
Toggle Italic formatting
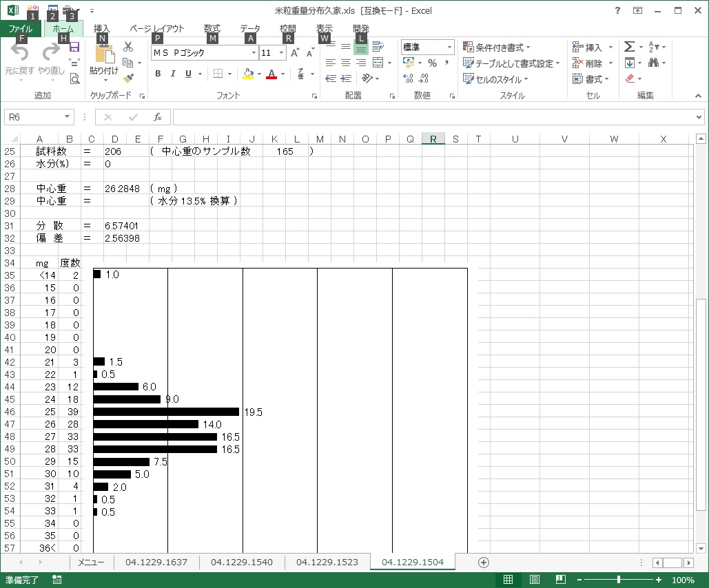tap(173, 74)
